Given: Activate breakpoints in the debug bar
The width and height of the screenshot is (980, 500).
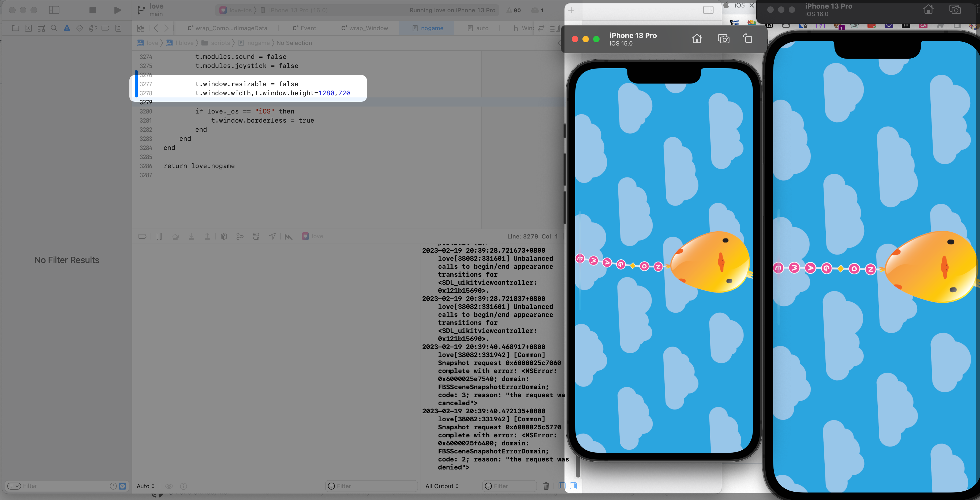Looking at the screenshot, I should (x=142, y=236).
